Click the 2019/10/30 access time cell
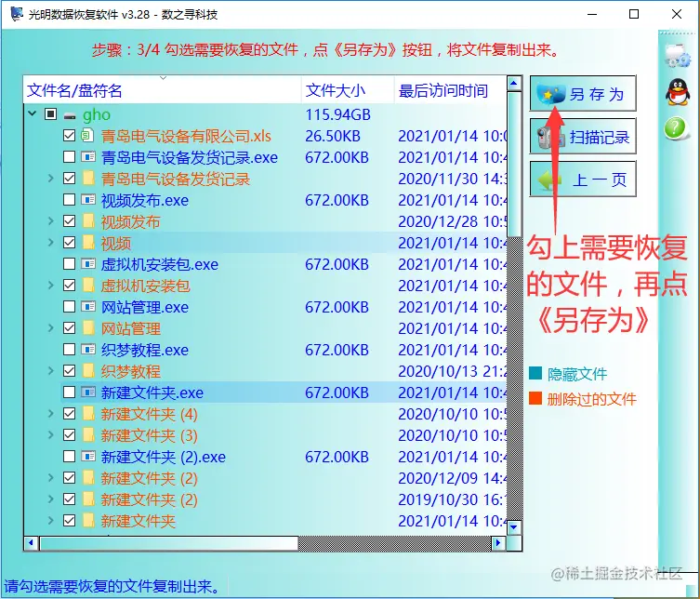700x599 pixels. [x=452, y=499]
